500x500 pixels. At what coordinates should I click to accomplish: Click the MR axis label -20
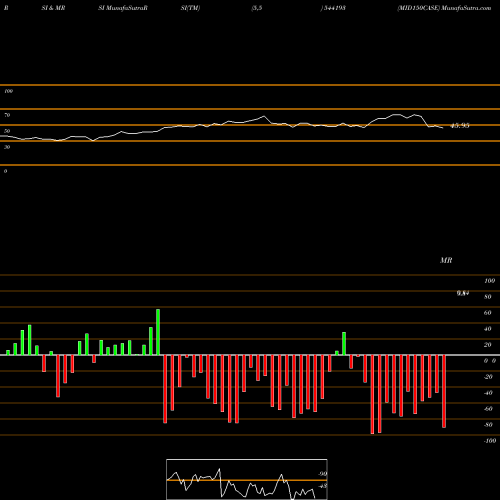pyautogui.click(x=488, y=377)
